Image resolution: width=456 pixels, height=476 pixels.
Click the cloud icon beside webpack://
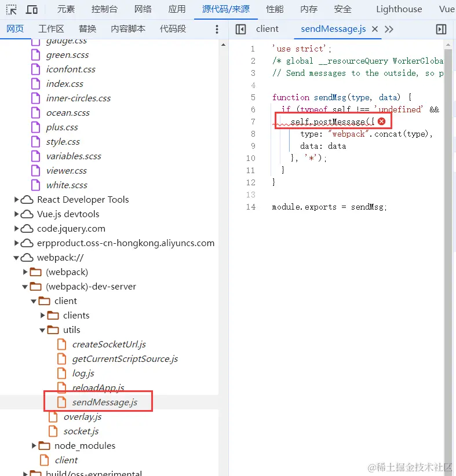click(x=27, y=258)
